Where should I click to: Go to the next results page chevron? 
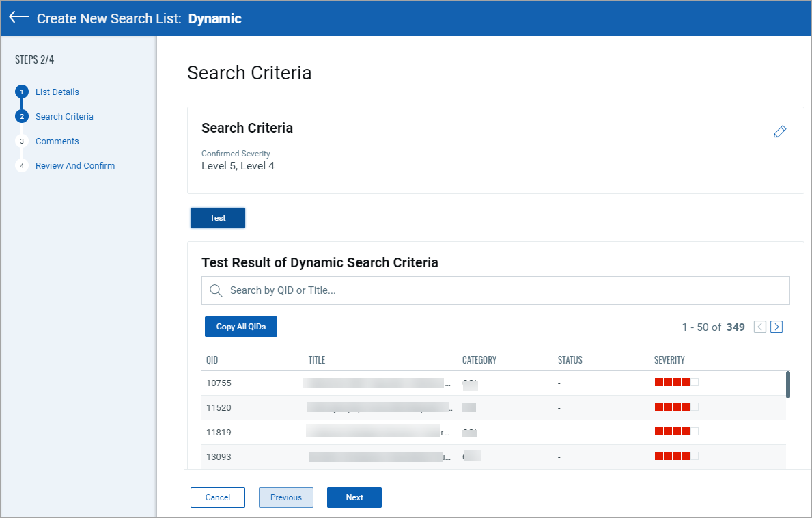776,327
